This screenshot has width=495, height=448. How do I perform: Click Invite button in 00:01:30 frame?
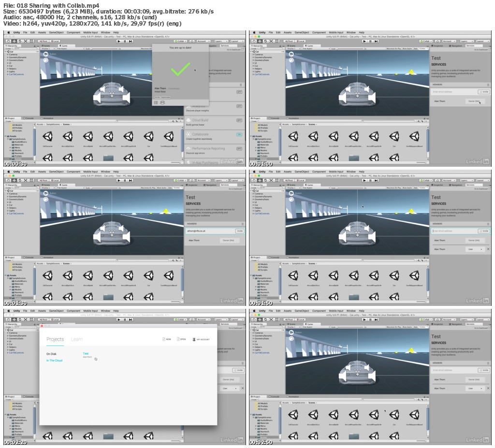(x=240, y=231)
